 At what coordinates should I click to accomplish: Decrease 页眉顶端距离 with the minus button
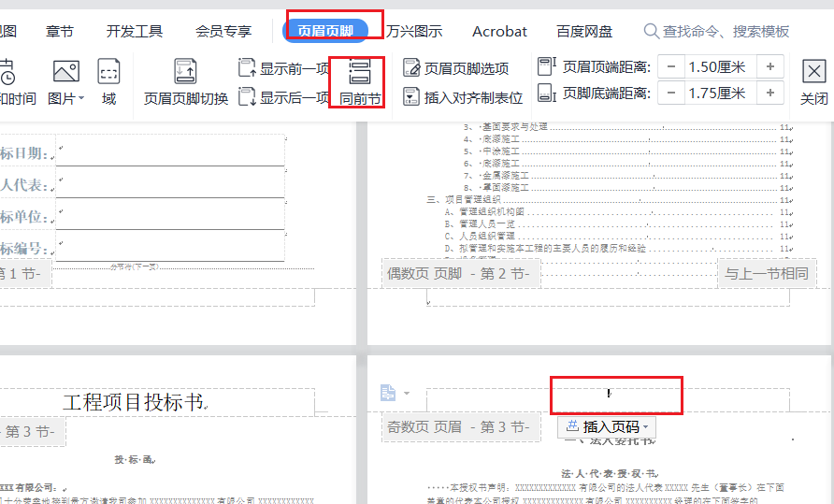click(x=670, y=66)
